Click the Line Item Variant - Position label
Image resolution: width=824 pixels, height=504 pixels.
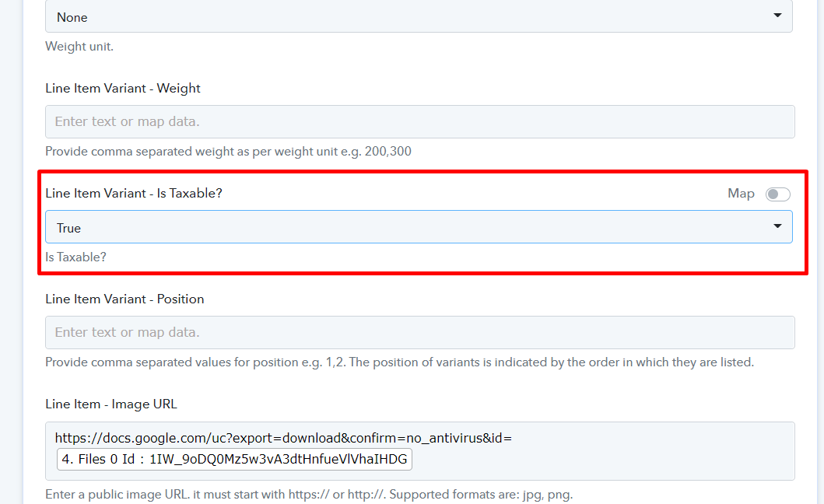click(124, 299)
